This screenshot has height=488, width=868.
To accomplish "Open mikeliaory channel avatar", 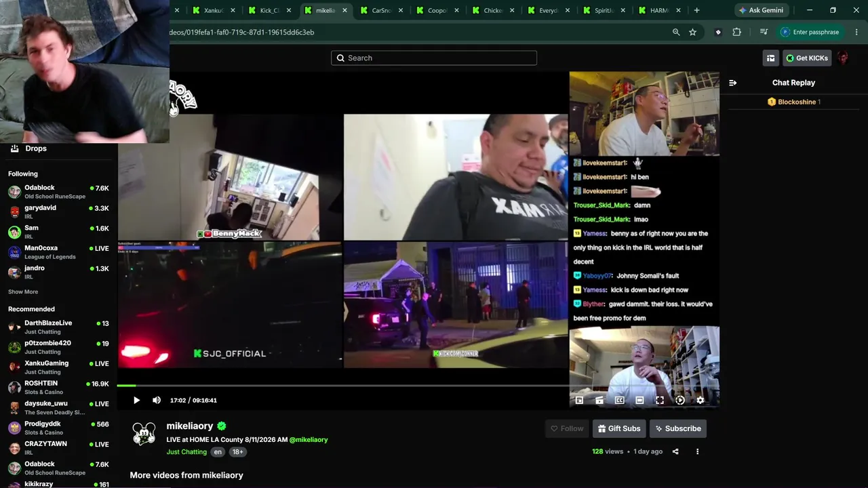I will pos(144,434).
